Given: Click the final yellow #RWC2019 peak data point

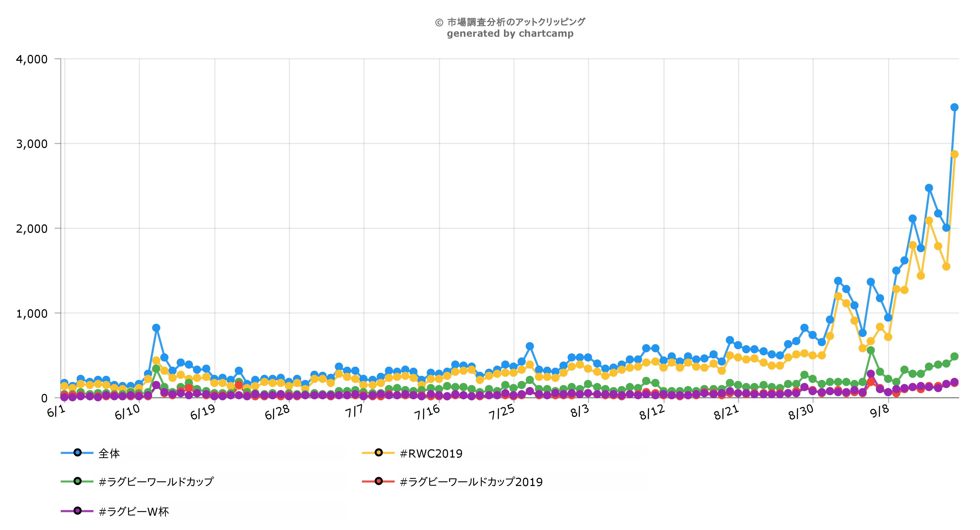Looking at the screenshot, I should [954, 154].
